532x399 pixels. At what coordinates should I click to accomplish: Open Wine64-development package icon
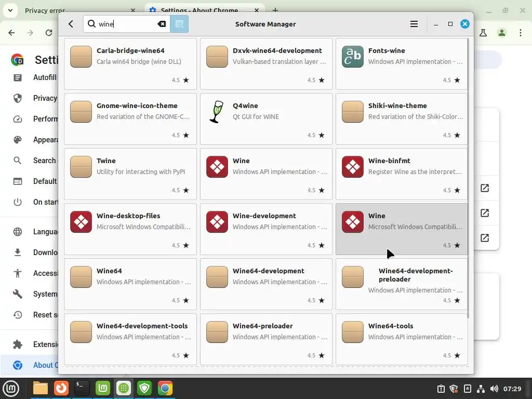tap(217, 276)
